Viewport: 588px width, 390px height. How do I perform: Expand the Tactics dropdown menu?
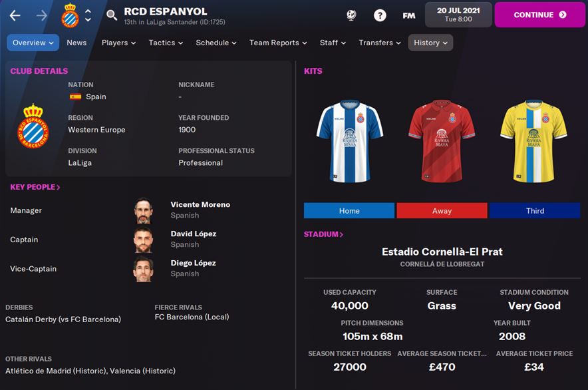pyautogui.click(x=166, y=43)
